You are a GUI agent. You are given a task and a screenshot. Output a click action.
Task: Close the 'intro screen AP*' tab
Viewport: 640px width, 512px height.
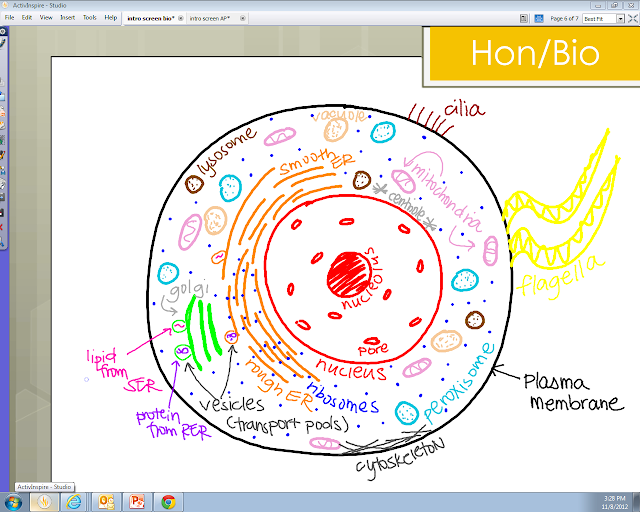click(x=242, y=18)
